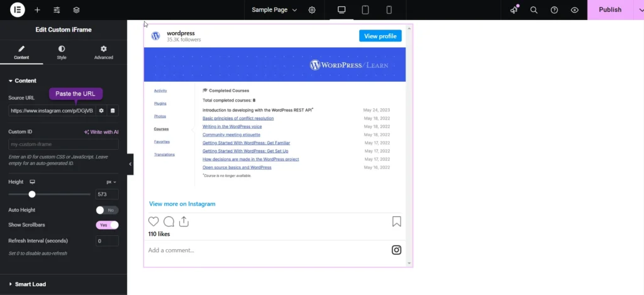
Task: Open Site Settings sliders icon
Action: tap(57, 10)
